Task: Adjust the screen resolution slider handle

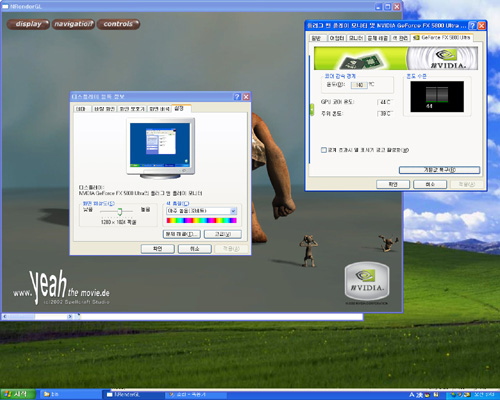Action: pos(120,211)
